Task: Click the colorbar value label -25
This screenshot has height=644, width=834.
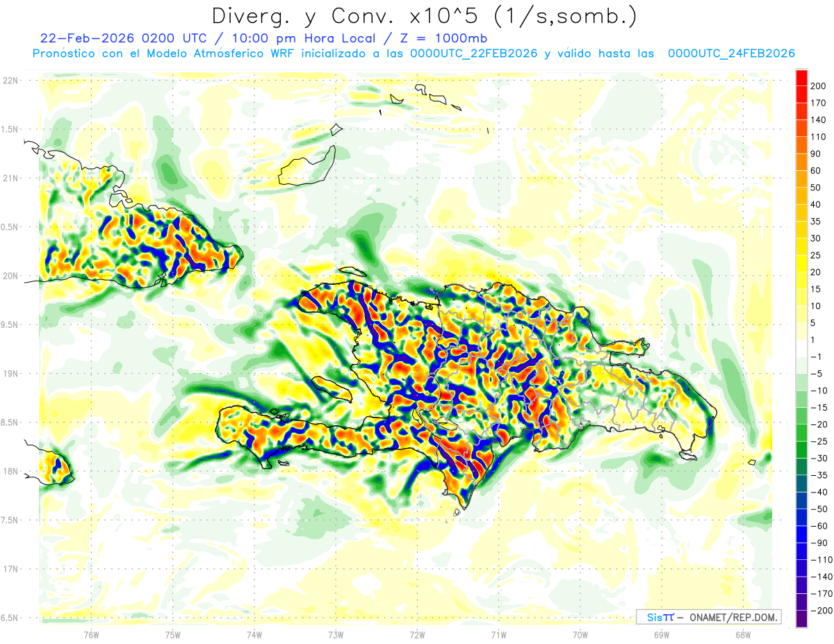Action: tap(820, 441)
